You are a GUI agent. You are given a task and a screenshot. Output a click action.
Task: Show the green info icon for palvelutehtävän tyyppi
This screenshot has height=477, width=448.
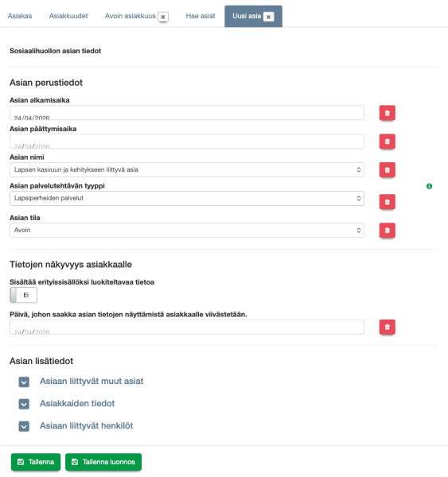[429, 186]
